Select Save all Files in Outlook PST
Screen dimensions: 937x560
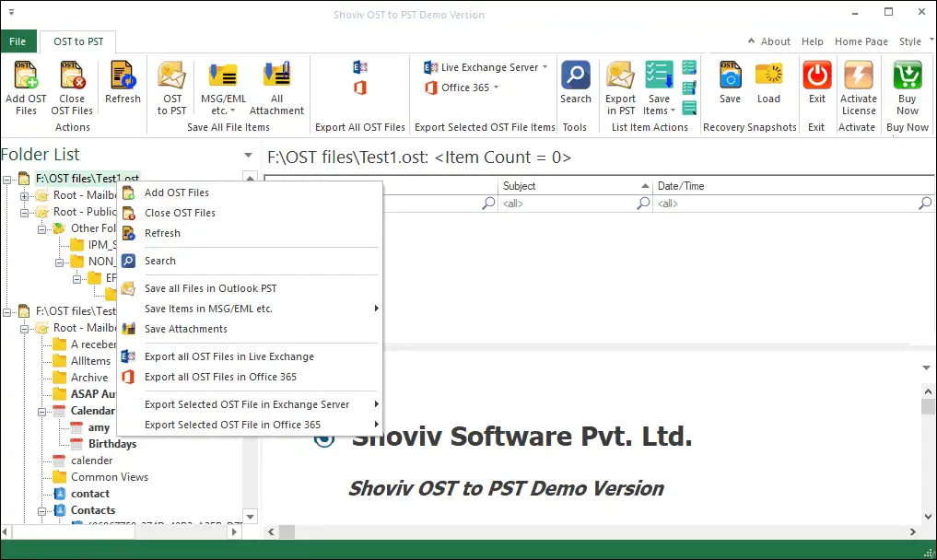pos(250,288)
